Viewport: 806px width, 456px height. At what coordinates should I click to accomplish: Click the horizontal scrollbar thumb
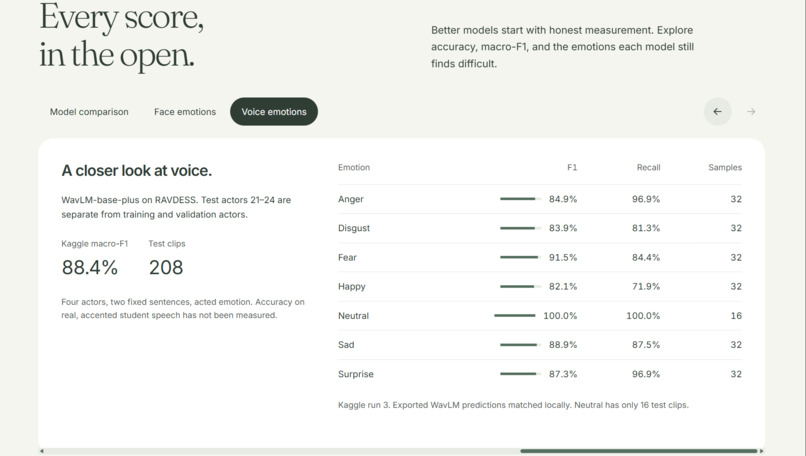tap(638, 451)
